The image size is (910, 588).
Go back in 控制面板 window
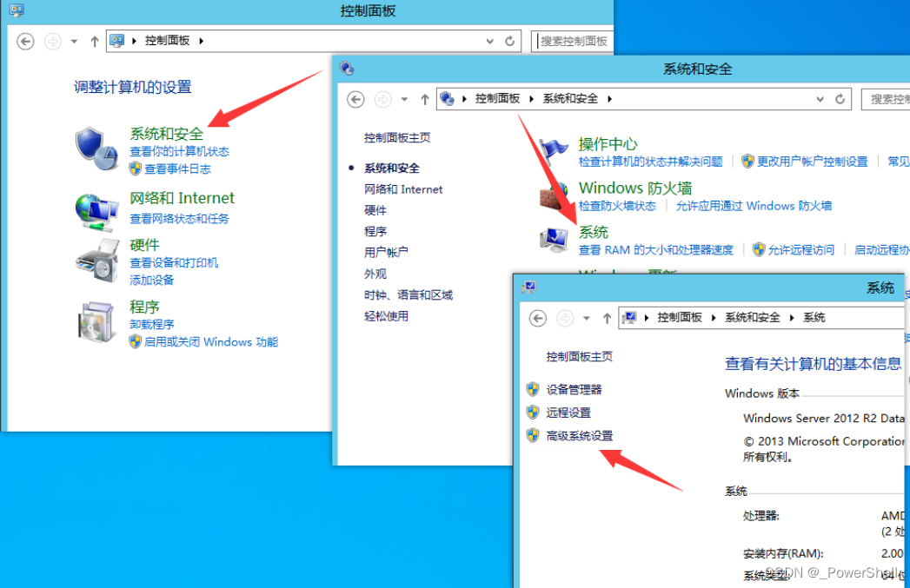coord(25,42)
